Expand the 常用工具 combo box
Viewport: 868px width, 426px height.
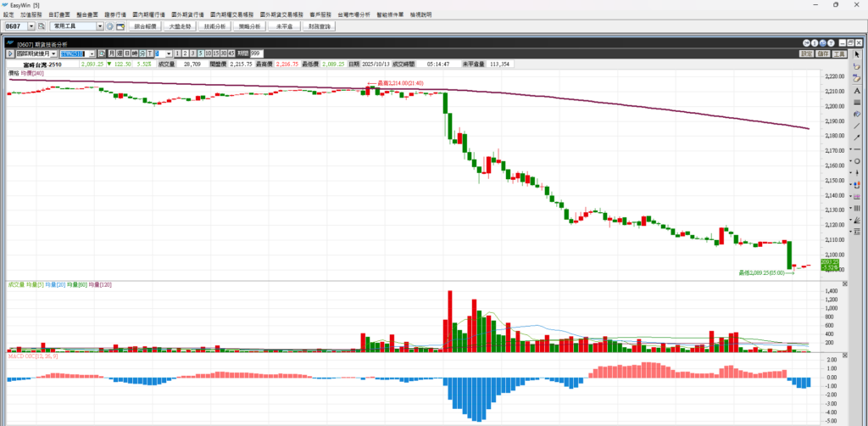(100, 26)
